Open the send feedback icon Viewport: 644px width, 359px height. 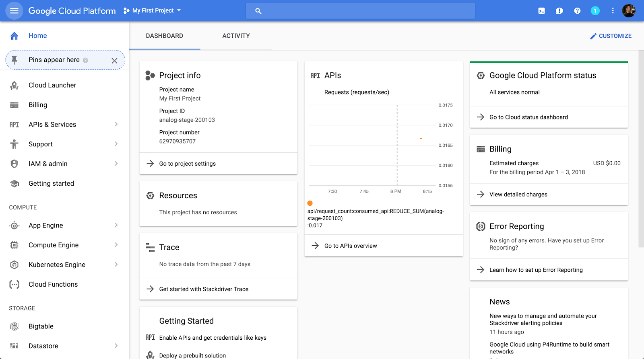[x=559, y=11]
